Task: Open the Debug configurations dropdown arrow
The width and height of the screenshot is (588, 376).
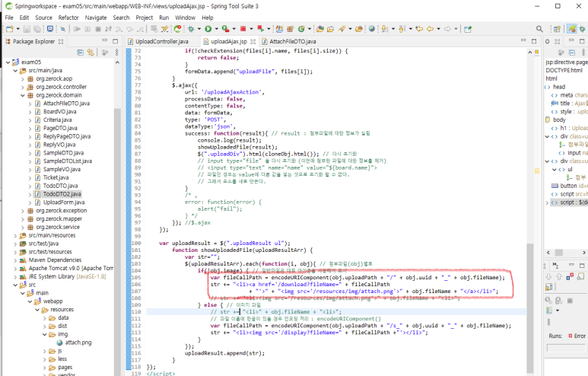Action: (199, 29)
